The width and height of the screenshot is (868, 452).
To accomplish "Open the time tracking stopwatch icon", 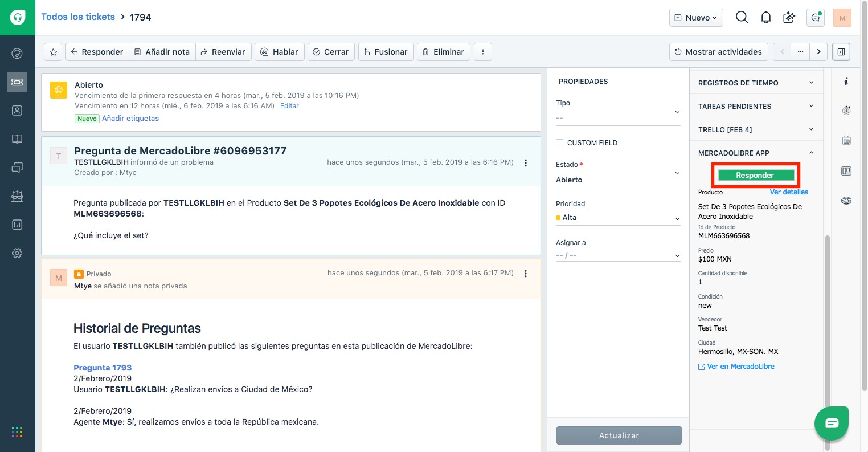I will pos(846,111).
